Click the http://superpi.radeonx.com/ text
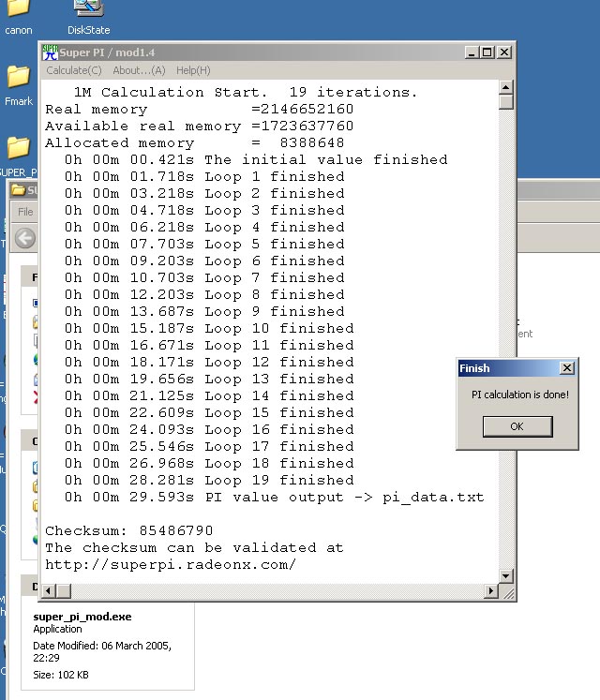Screen dimensions: 600x700 [171, 565]
